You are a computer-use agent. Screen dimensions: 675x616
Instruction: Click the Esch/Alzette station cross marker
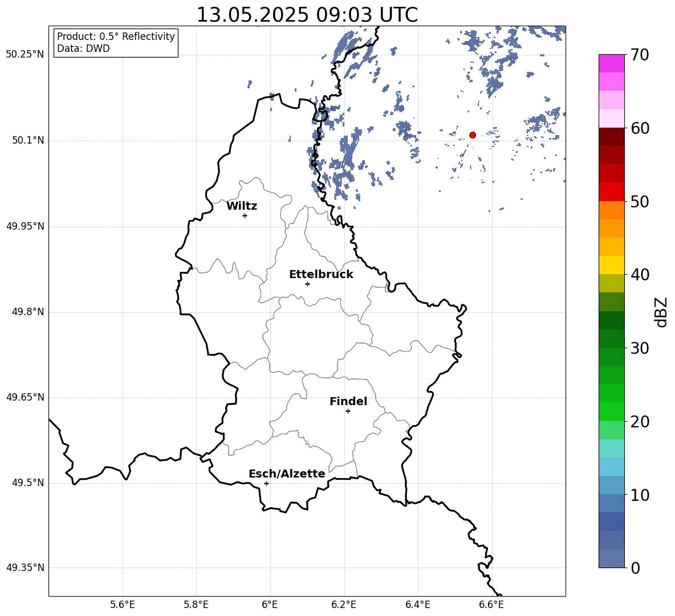(266, 483)
